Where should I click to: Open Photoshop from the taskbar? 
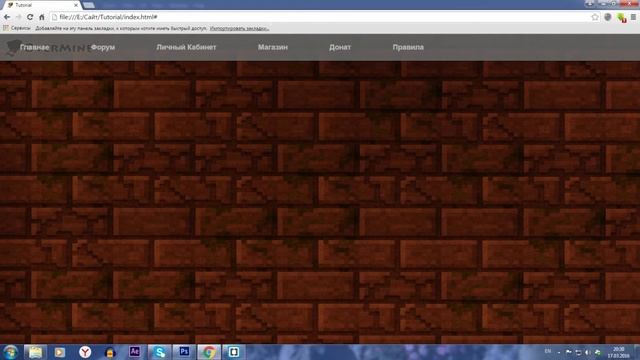click(x=184, y=352)
